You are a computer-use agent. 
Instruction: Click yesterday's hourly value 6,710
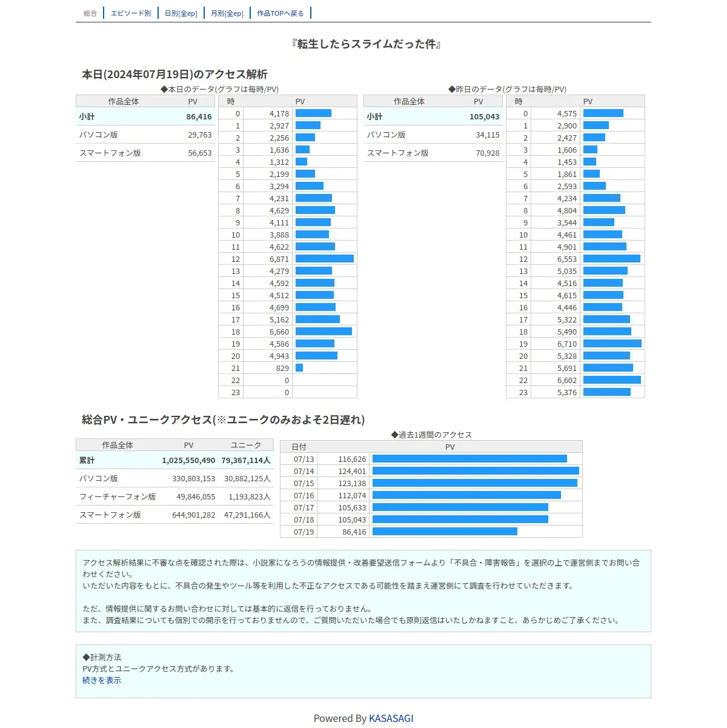567,344
